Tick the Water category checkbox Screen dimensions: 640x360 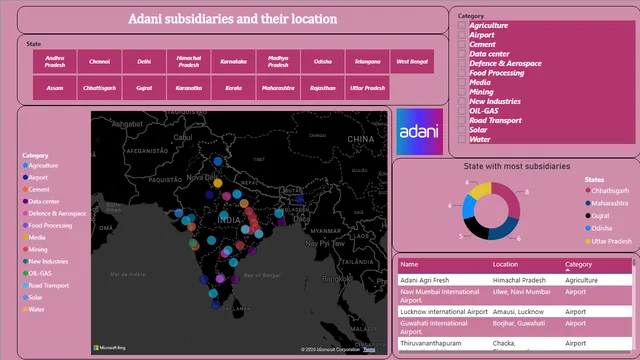[462, 139]
